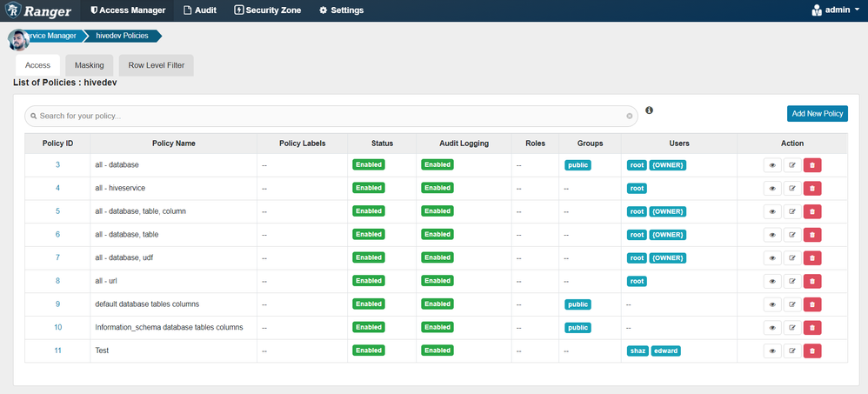Screen dimensions: 868x394
Task: Open policy ID 11 link
Action: click(x=57, y=351)
